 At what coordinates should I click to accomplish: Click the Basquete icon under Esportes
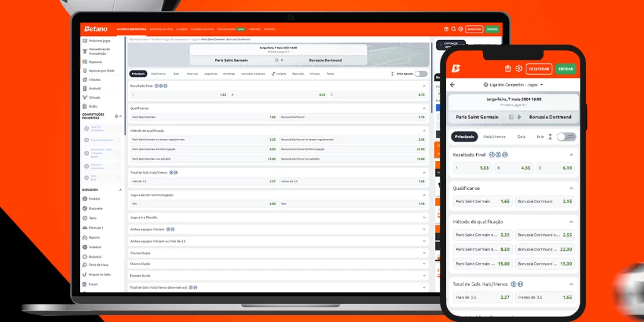point(85,208)
